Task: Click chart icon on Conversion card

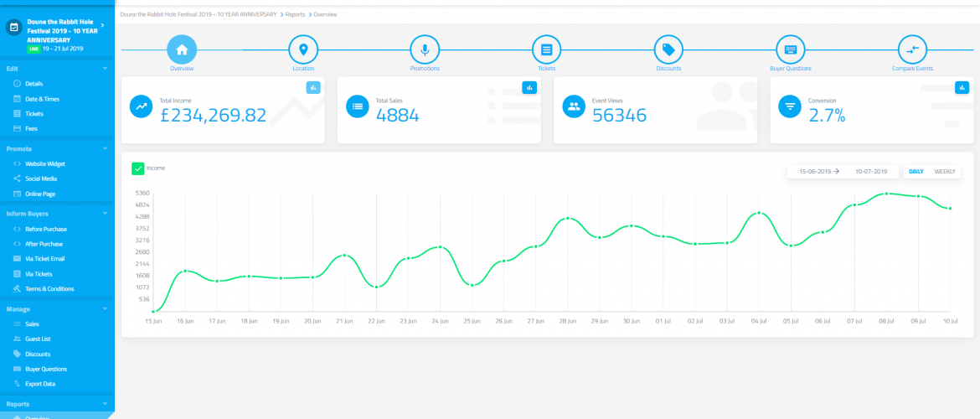Action: [962, 87]
